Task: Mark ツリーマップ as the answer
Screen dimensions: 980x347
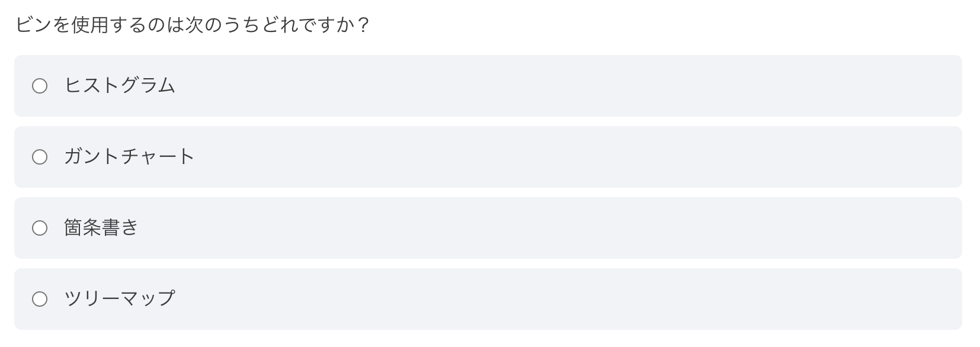Action: click(40, 299)
